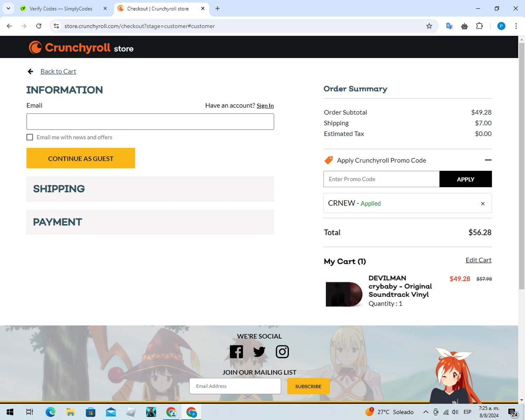This screenshot has width=525, height=420.
Task: Close the Checkout Crunchyroll store tab
Action: point(203,8)
